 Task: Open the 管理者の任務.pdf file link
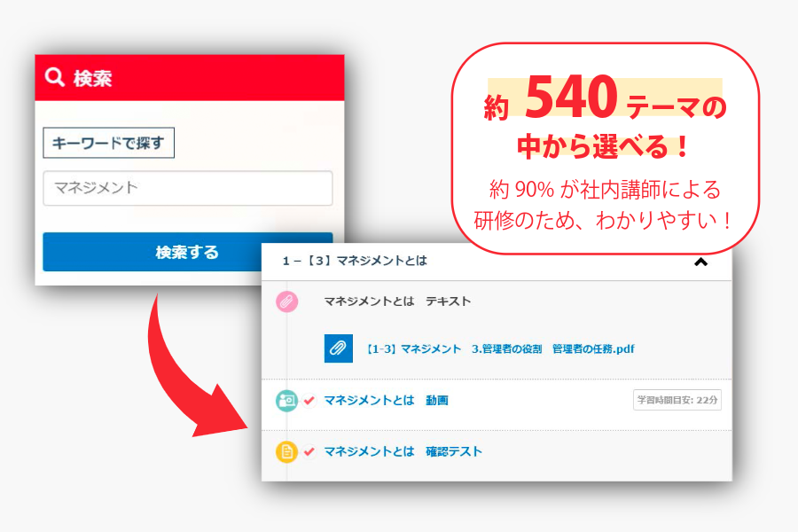coord(500,349)
